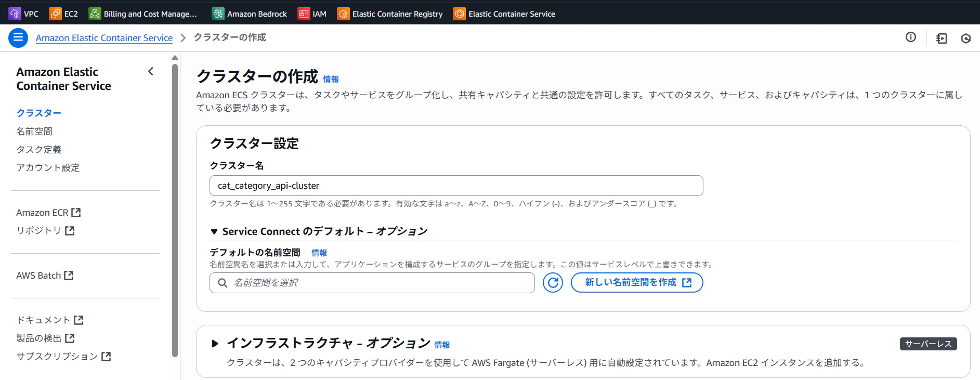Open the 名前空間を選択 namespace dropdown
This screenshot has height=380, width=980.
tap(372, 283)
